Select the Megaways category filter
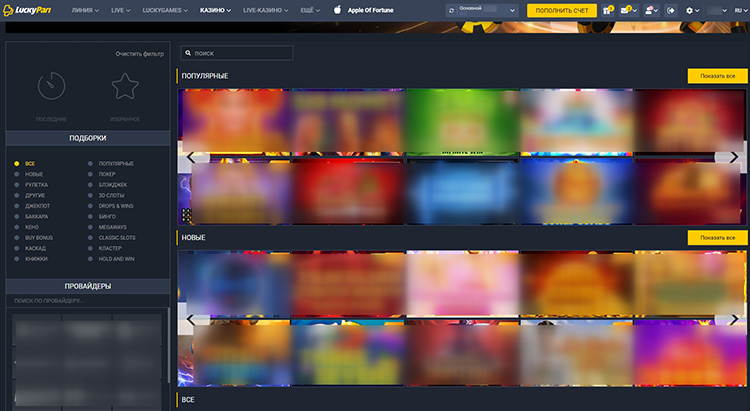 tap(112, 227)
